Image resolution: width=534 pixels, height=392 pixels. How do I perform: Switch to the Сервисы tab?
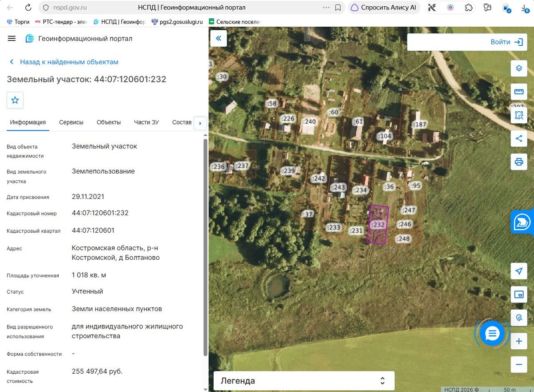coord(71,122)
